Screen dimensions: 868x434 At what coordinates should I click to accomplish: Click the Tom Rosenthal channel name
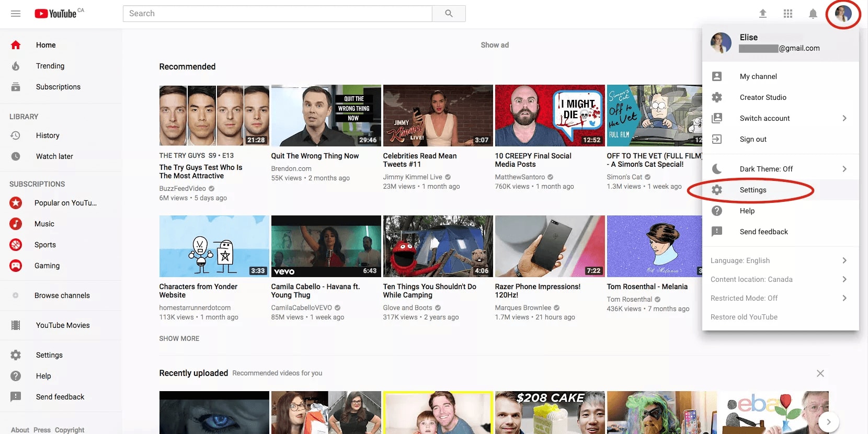click(630, 299)
